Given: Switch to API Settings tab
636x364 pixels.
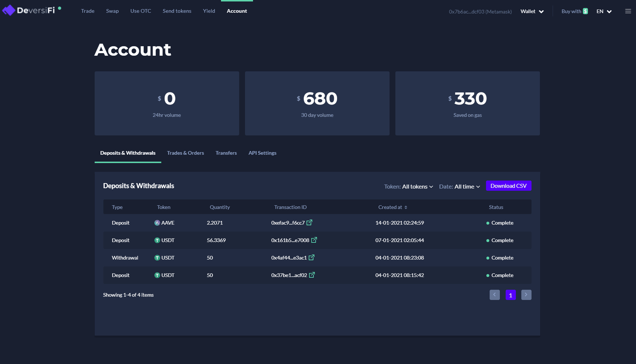Looking at the screenshot, I should 262,153.
